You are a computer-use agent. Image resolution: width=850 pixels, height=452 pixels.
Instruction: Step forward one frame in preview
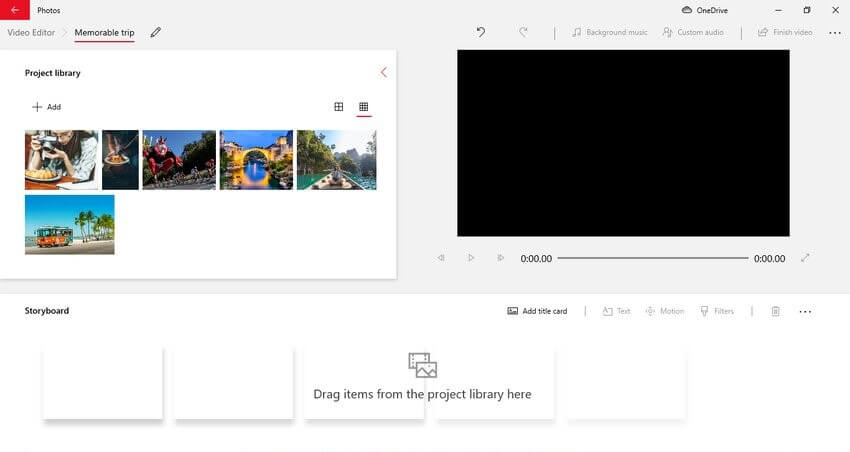click(500, 258)
